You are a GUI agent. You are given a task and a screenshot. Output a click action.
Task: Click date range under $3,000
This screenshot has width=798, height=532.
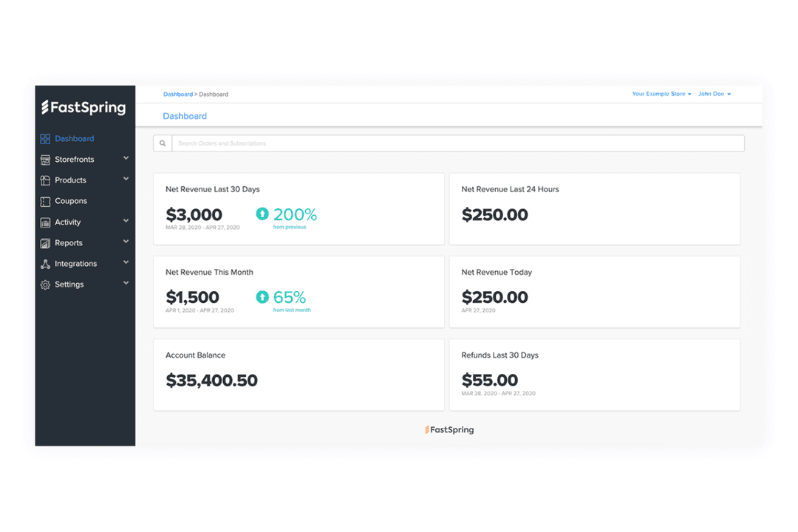pos(202,228)
